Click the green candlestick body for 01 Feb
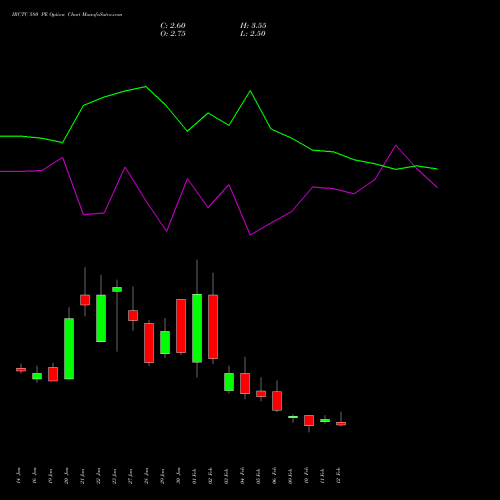Image resolution: width=500 pixels, height=500 pixels. [197, 328]
